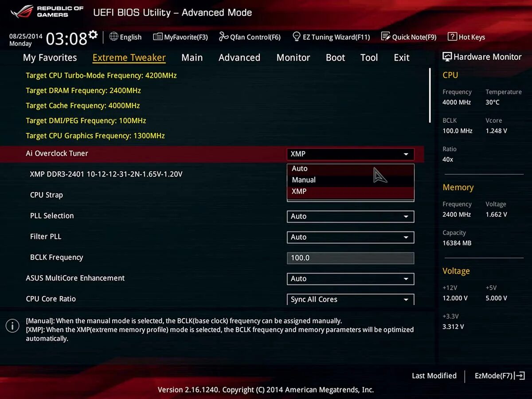Click the settings list scrollbar

pos(430,95)
